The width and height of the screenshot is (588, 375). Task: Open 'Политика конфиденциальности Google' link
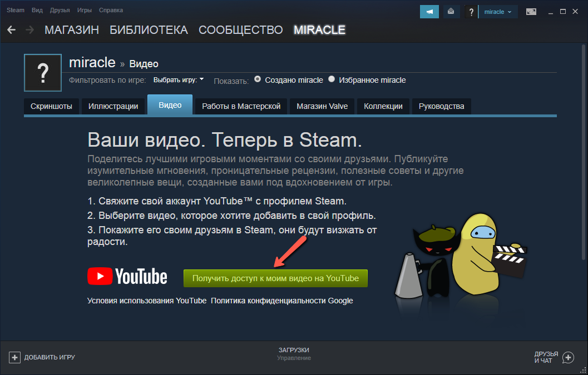coord(281,301)
